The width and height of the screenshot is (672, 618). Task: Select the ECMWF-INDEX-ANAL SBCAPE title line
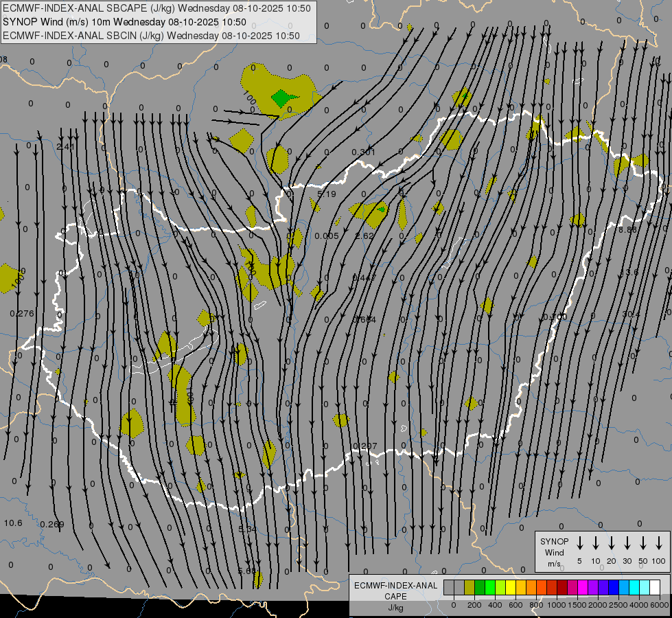[x=156, y=8]
